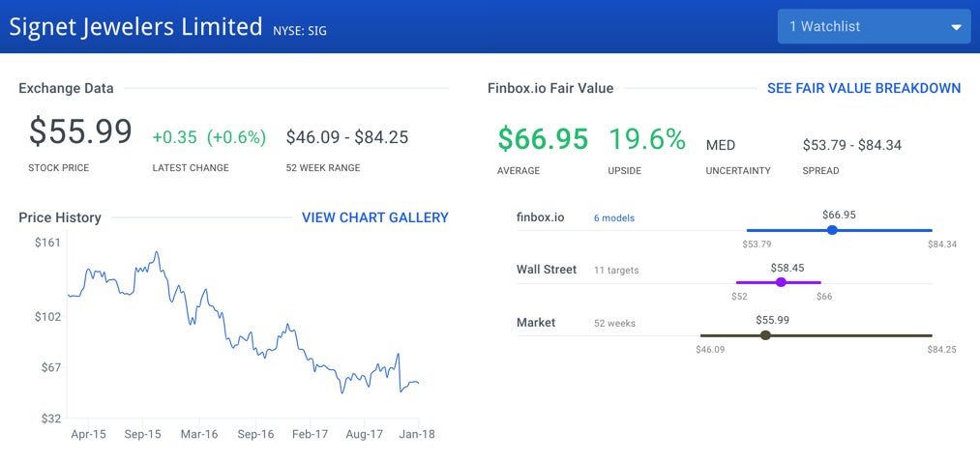
Task: Select the Market $55.99 slider dot
Action: 765,335
